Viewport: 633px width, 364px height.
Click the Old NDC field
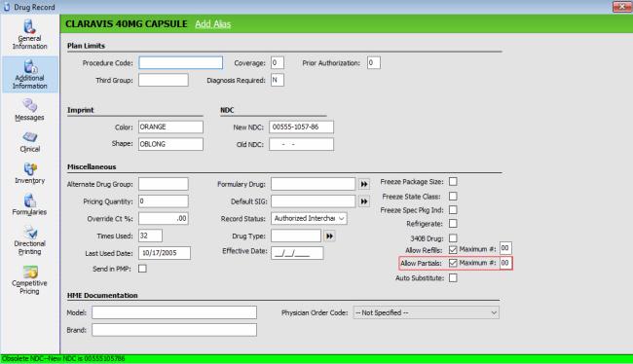pyautogui.click(x=301, y=144)
